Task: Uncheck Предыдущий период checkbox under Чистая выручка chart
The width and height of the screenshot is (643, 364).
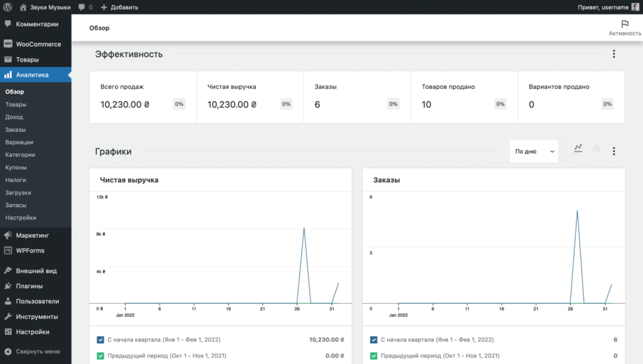Action: pyautogui.click(x=100, y=355)
